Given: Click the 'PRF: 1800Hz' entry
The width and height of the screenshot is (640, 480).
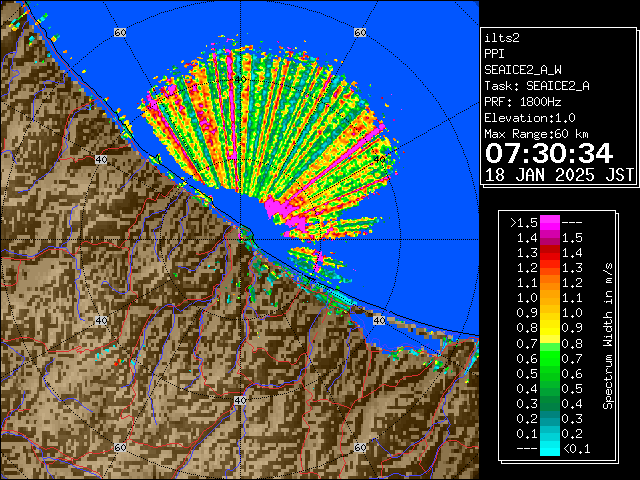Looking at the screenshot, I should coord(523,102).
